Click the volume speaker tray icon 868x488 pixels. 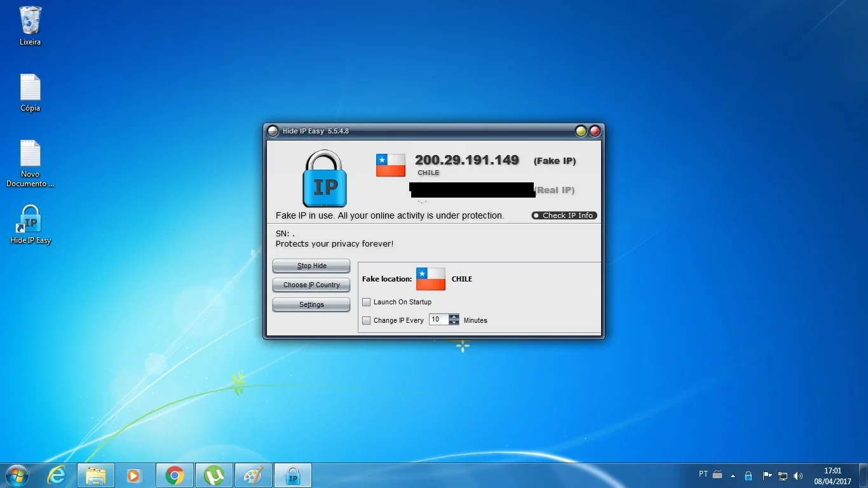(x=799, y=475)
